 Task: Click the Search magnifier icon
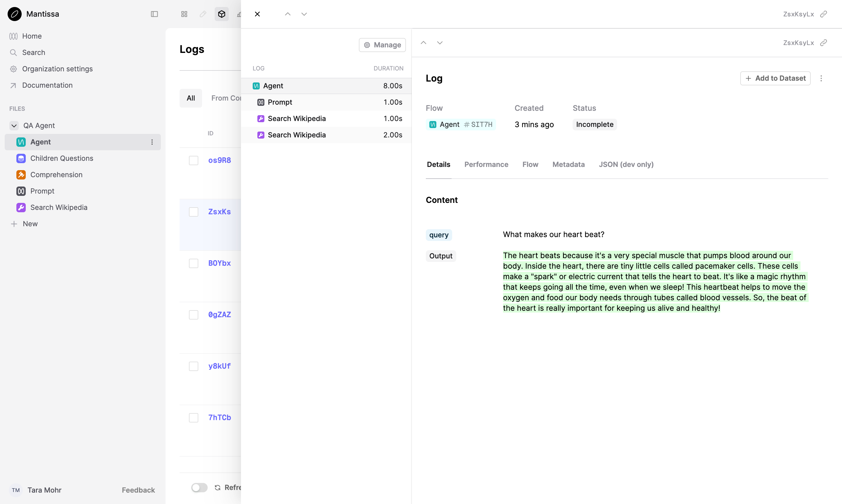click(13, 52)
